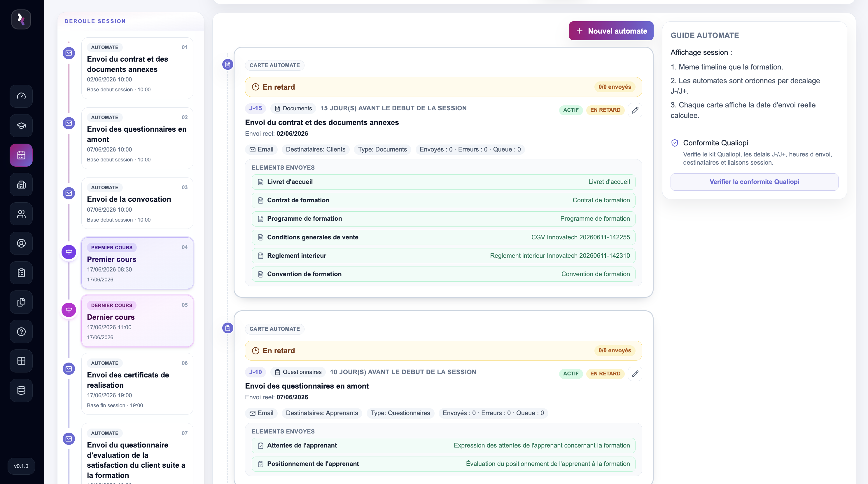Click the Questionnaires type chip
868x484 pixels.
[x=298, y=372]
